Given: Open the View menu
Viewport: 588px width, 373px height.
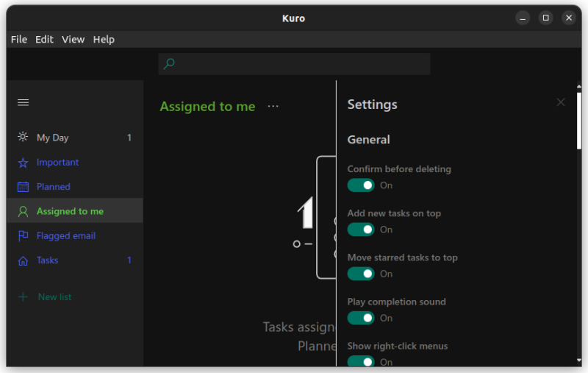Looking at the screenshot, I should tap(73, 40).
